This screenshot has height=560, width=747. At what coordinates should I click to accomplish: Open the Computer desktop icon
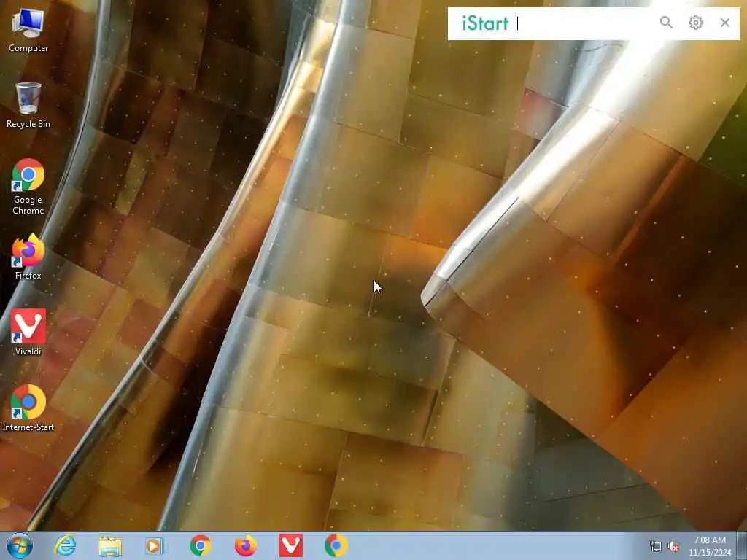click(28, 31)
